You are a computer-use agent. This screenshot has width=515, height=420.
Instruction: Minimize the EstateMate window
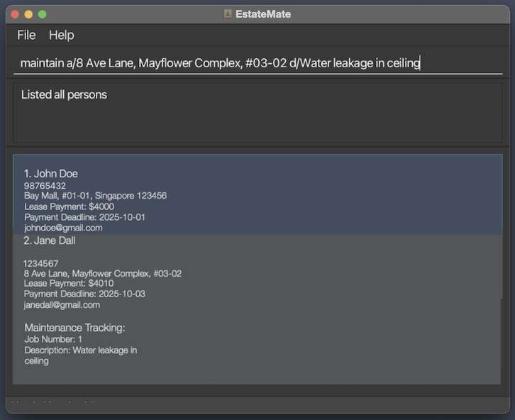click(x=28, y=14)
